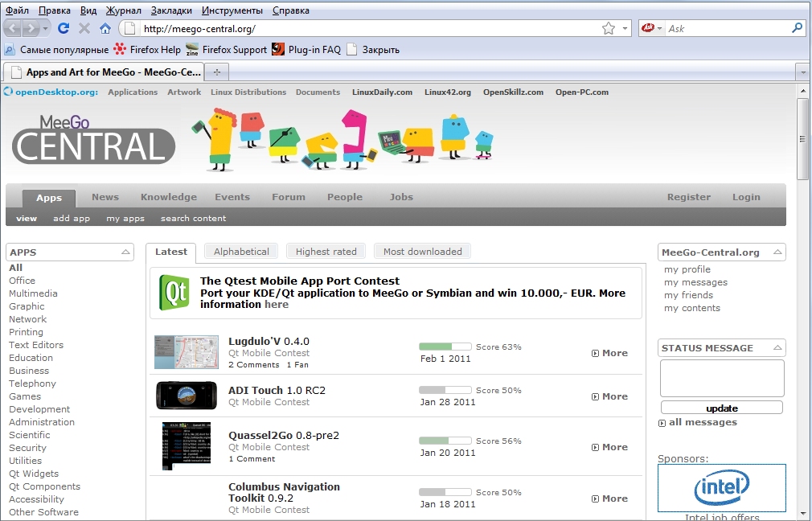Click the status message text box
The image size is (812, 521).
[721, 378]
